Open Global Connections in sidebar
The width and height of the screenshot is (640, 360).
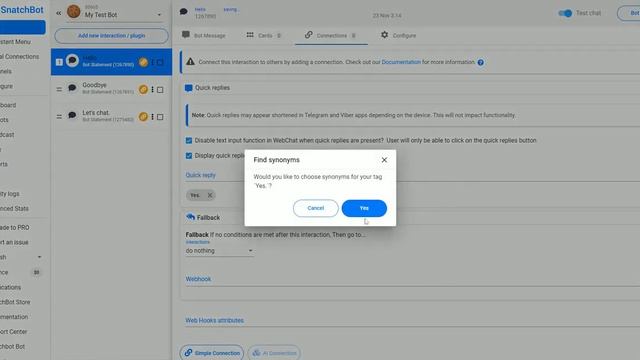[x=20, y=56]
